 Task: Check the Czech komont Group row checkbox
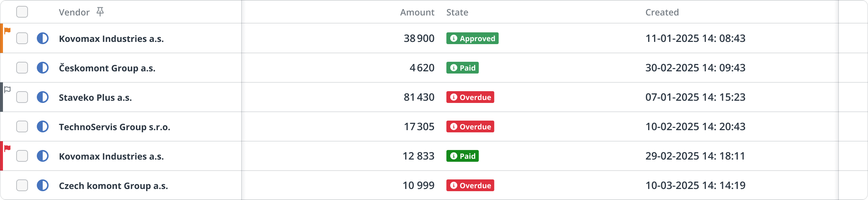click(x=22, y=185)
